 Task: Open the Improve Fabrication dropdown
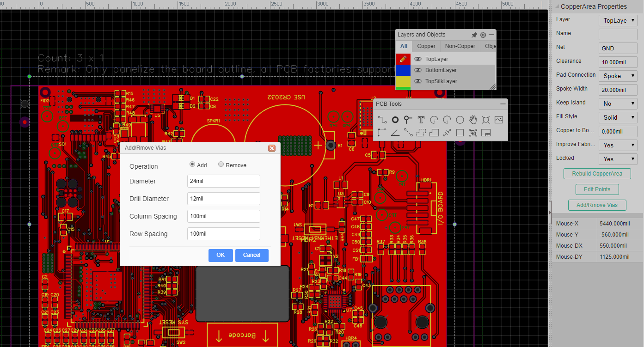pos(618,145)
